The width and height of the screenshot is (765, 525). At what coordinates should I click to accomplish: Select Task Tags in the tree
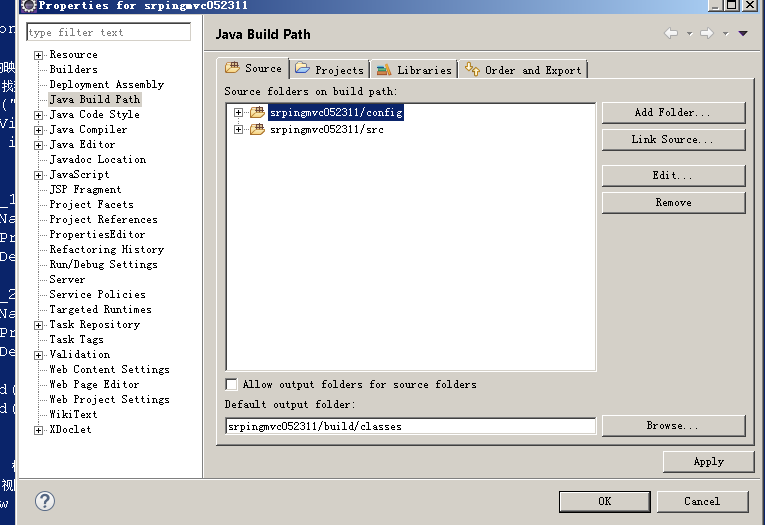76,340
